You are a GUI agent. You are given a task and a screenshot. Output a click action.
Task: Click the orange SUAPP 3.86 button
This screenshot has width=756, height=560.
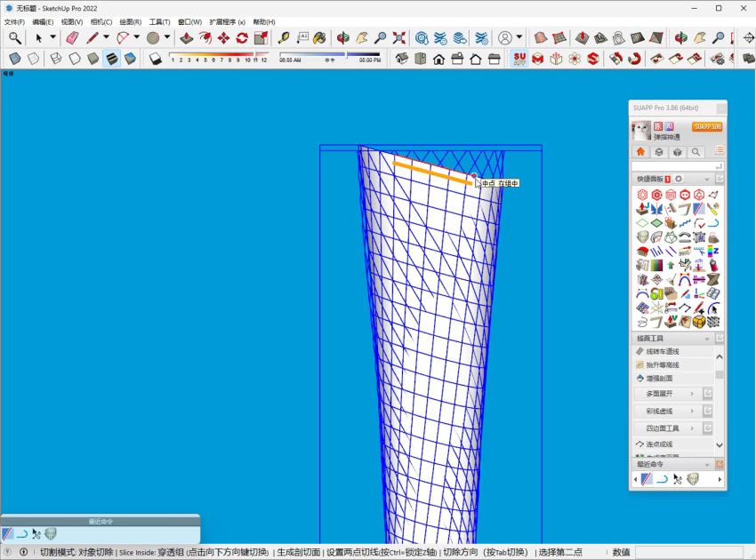point(707,127)
